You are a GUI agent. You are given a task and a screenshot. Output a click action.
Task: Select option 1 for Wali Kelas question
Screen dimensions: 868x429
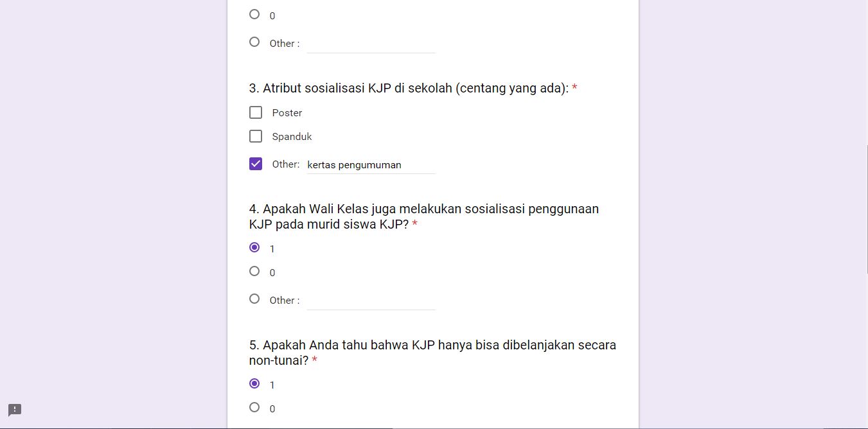coord(254,247)
